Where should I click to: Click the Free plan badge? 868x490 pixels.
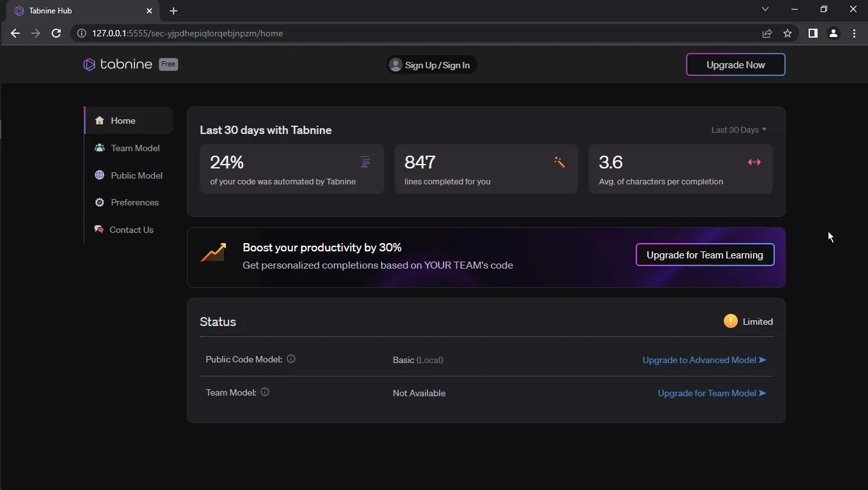168,64
